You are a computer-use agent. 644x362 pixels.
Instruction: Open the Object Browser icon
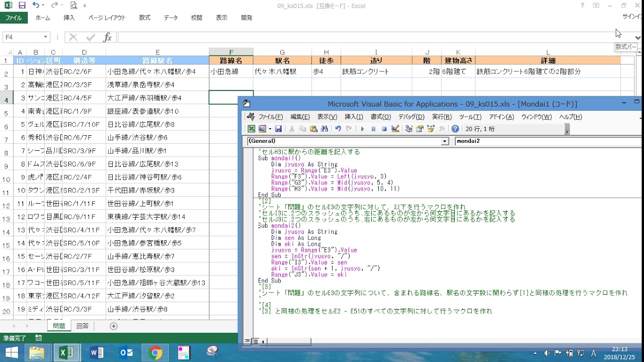click(x=431, y=129)
